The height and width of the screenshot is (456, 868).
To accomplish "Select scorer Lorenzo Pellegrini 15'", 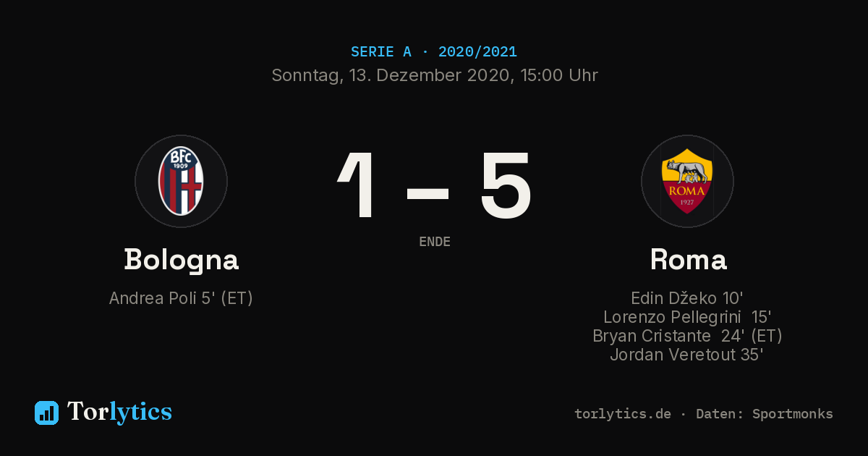I will point(687,317).
